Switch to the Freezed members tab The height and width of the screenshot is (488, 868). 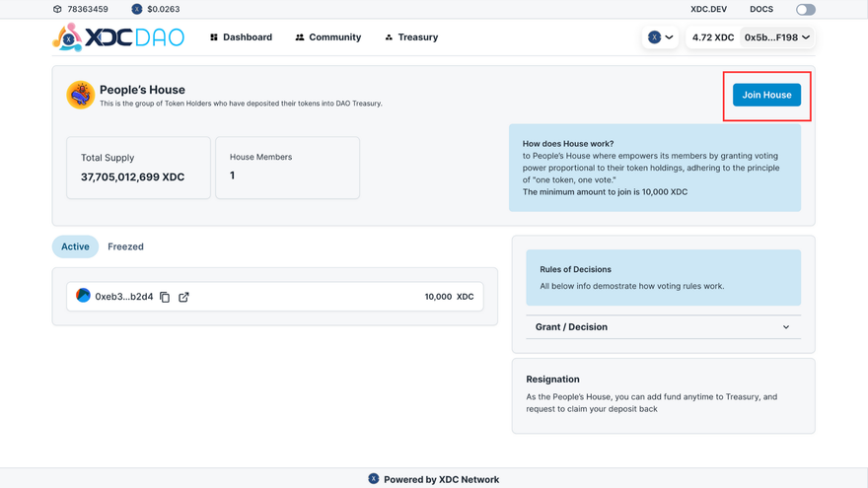click(x=125, y=246)
